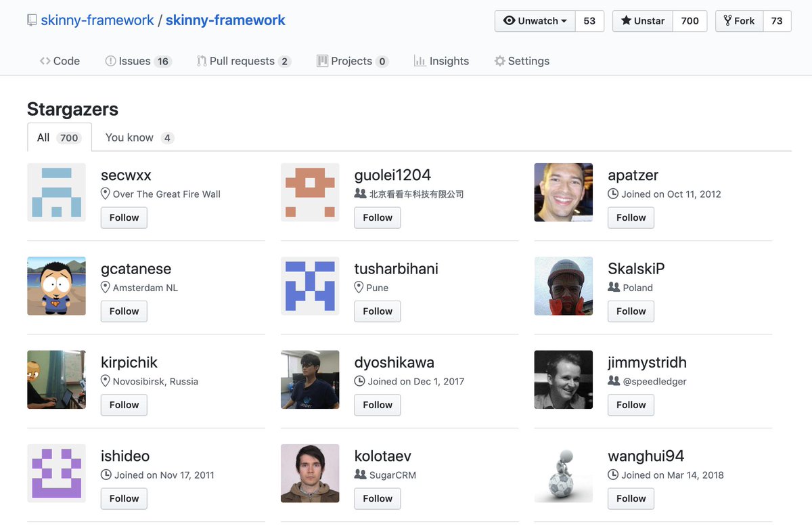
Task: Open secwxx's blue identicon avatar
Action: (x=56, y=192)
